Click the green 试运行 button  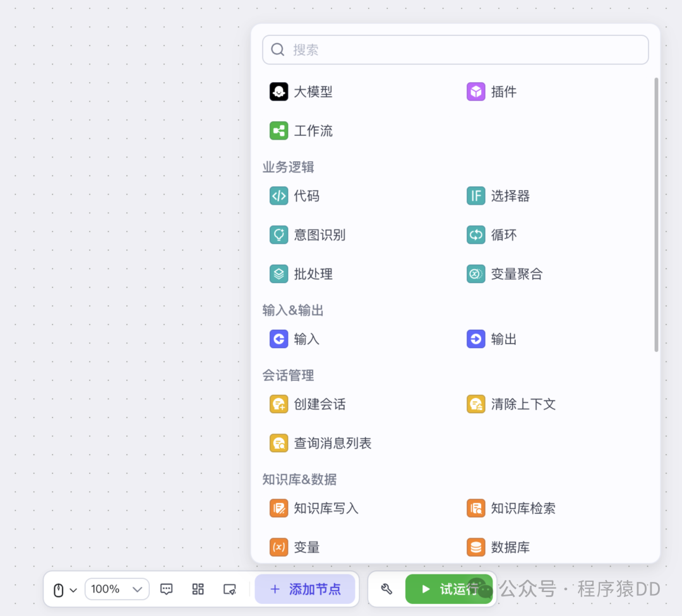tap(449, 589)
